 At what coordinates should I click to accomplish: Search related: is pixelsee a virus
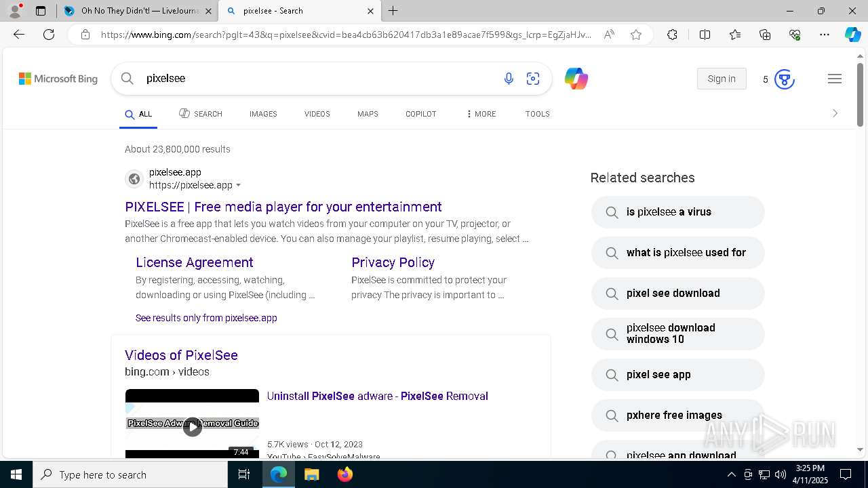click(678, 212)
